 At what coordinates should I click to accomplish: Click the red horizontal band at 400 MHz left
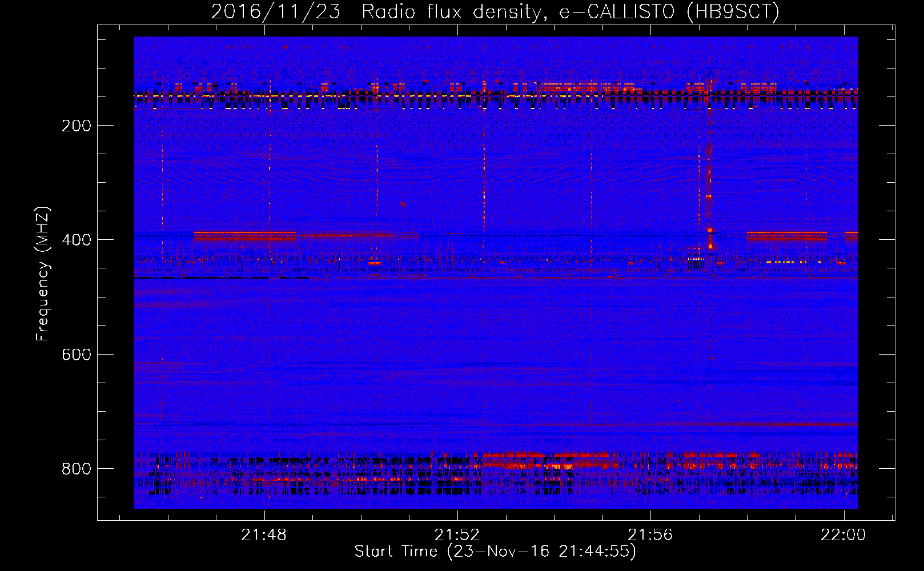(245, 236)
